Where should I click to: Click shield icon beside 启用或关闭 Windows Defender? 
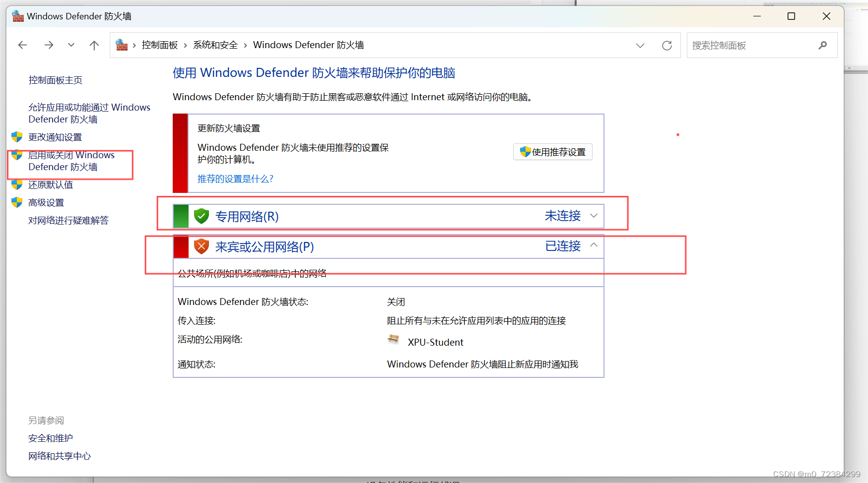pyautogui.click(x=17, y=155)
